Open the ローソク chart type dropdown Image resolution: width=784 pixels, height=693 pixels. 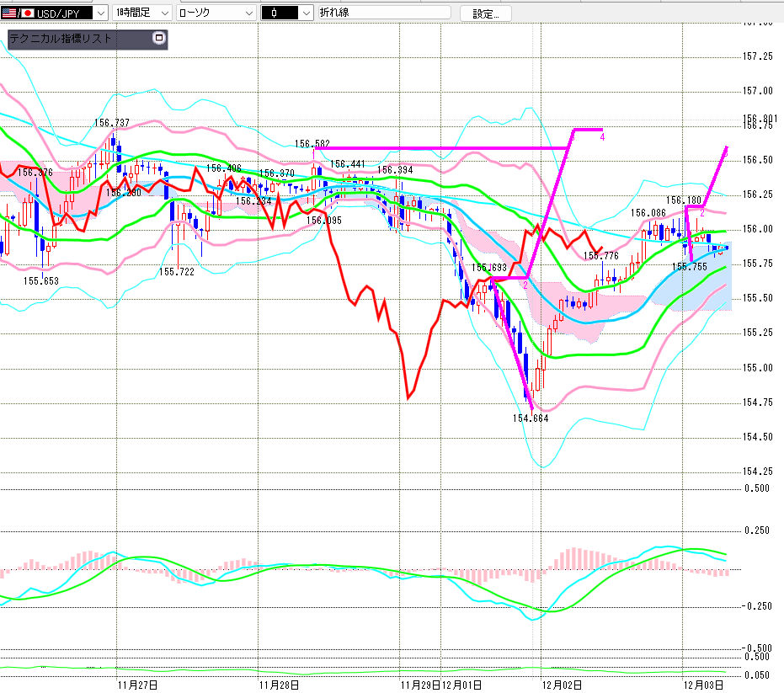point(248,13)
